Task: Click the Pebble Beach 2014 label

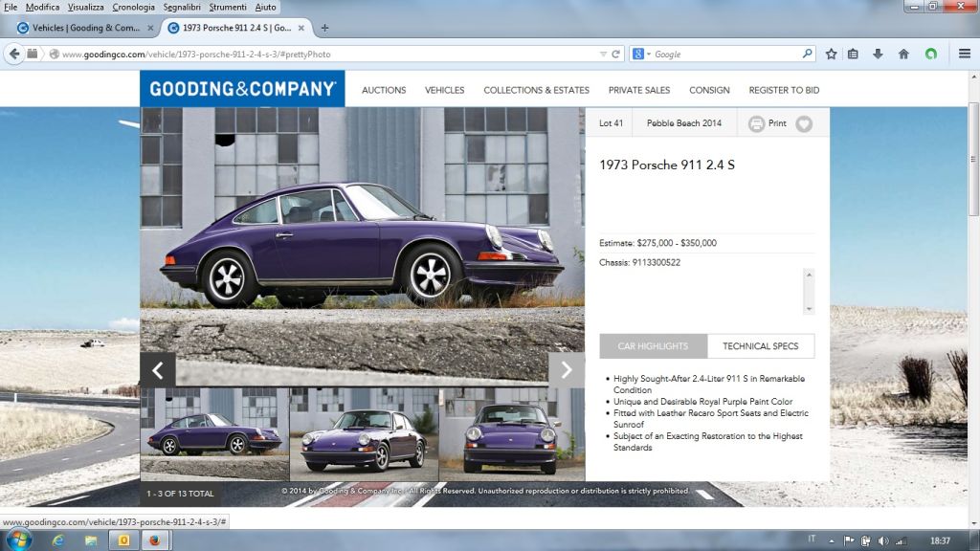Action: click(683, 123)
